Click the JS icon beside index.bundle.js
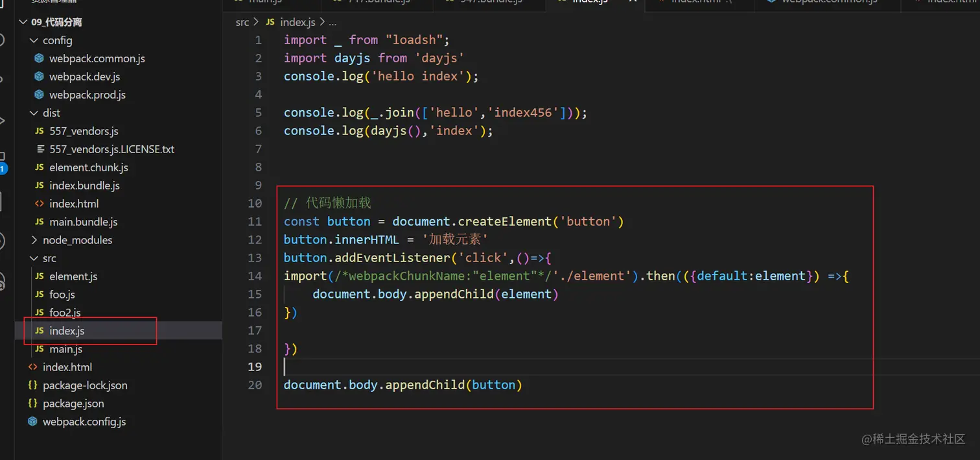 39,186
